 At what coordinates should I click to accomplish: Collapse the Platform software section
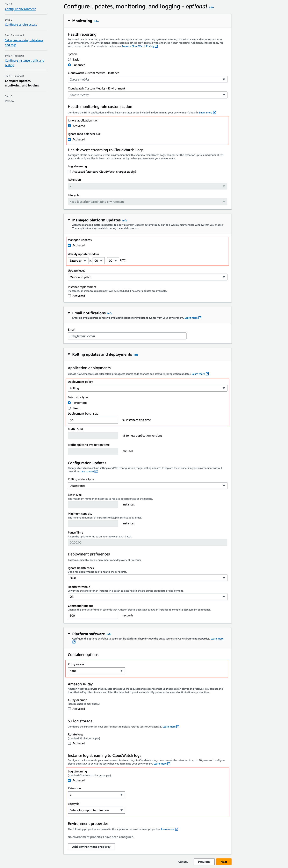[69, 634]
